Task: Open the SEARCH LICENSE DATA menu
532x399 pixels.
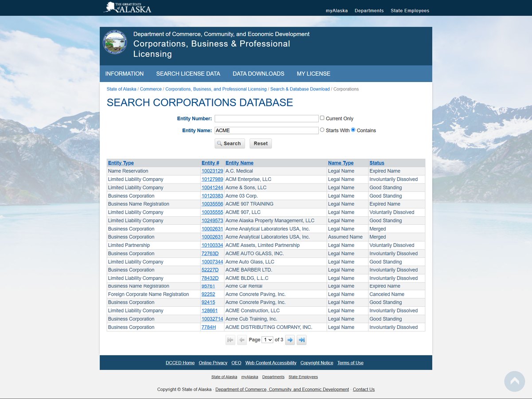Action: coord(188,74)
